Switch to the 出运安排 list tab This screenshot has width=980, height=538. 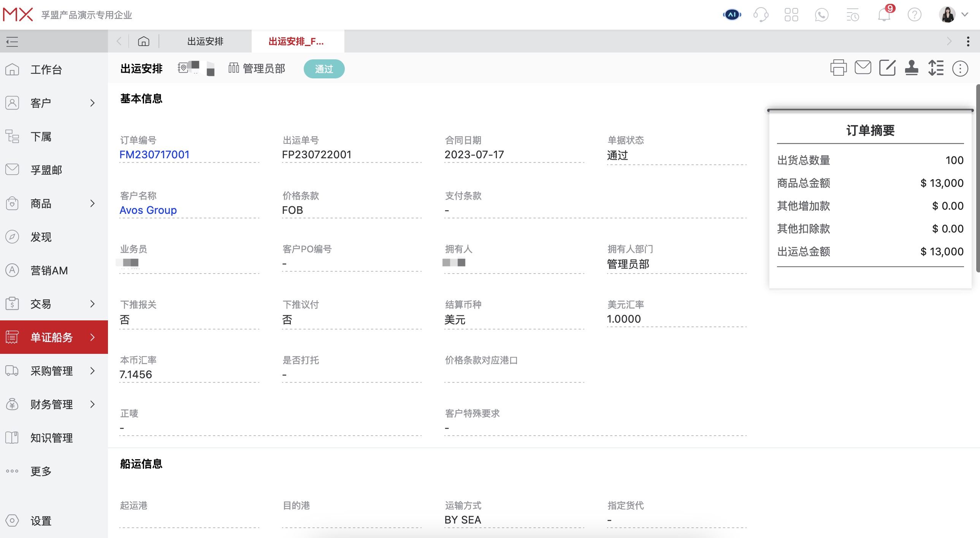coord(205,41)
